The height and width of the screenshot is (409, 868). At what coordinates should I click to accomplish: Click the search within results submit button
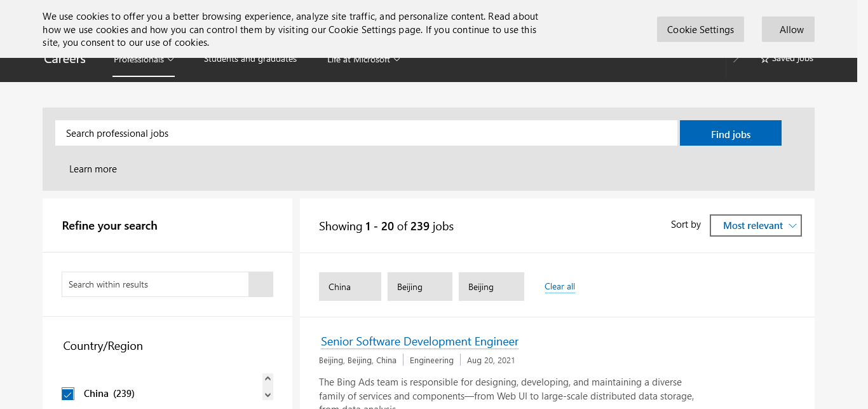(x=261, y=284)
